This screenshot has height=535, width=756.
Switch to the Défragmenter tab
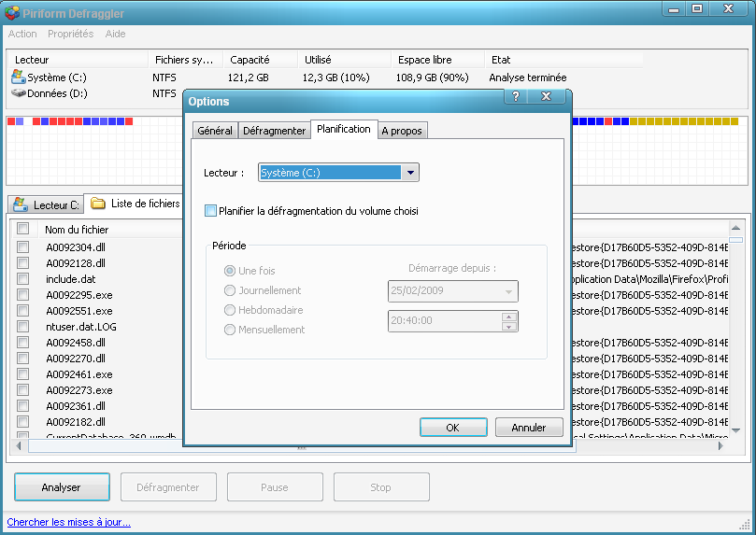click(275, 131)
